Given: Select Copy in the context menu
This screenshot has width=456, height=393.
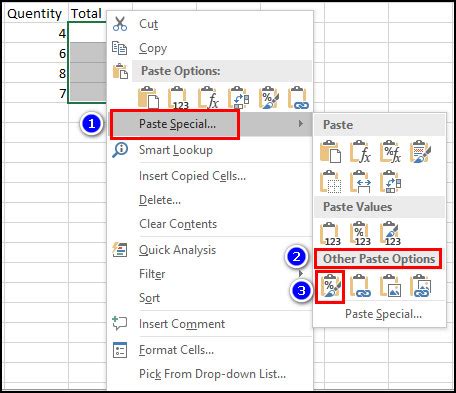Looking at the screenshot, I should [210, 48].
